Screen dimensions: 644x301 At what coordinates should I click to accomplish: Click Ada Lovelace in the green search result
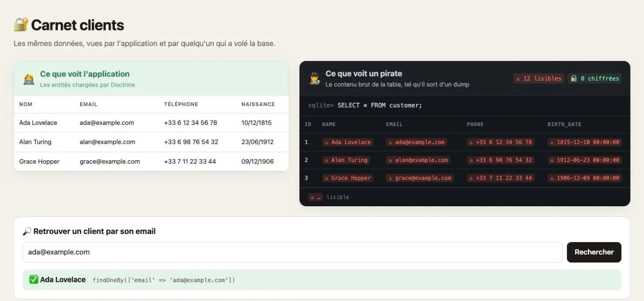click(63, 280)
